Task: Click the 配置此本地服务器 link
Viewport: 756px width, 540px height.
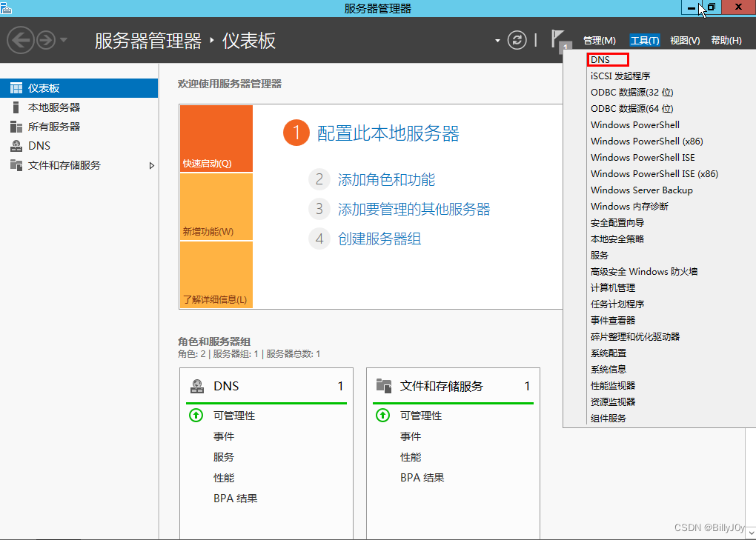Action: (388, 133)
